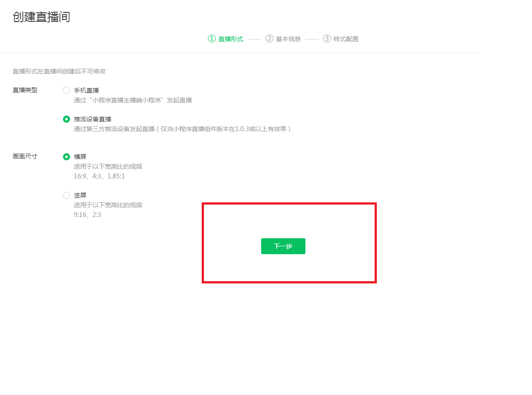Click the 横屏 option label text
The width and height of the screenshot is (532, 395).
[80, 157]
